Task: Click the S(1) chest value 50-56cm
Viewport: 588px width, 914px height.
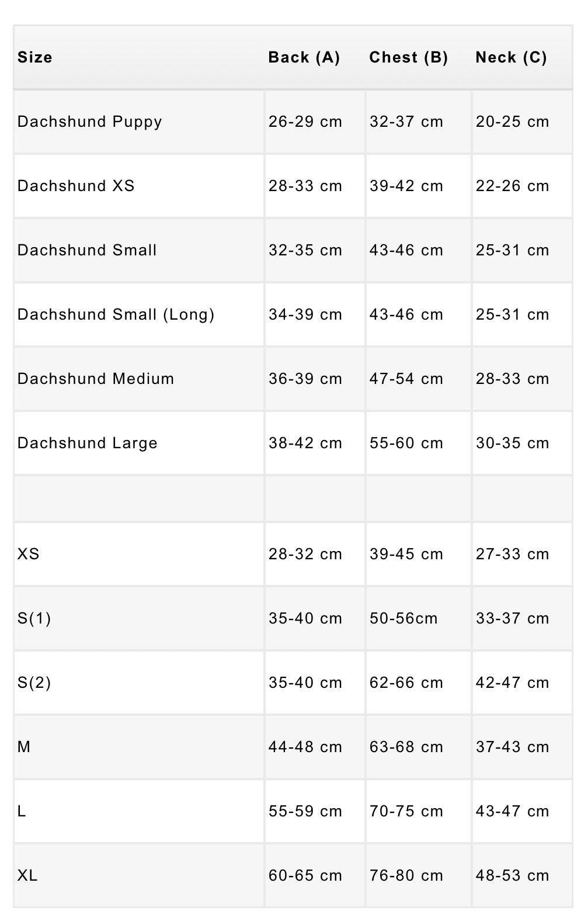Action: (x=403, y=618)
